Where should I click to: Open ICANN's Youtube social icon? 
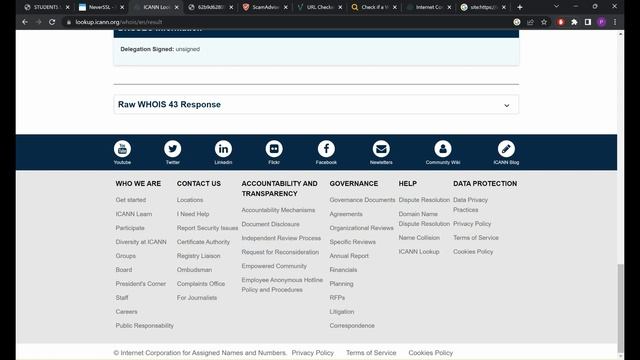pos(122,149)
